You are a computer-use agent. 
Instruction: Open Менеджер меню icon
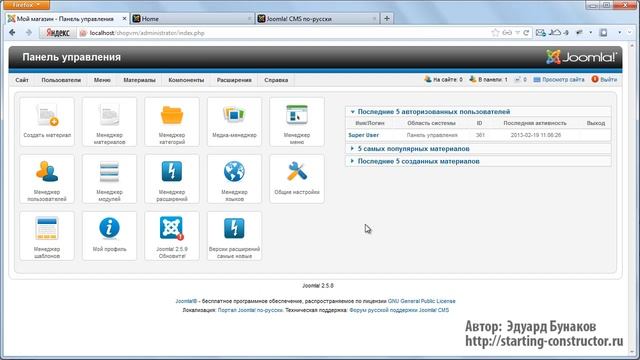coord(297,122)
